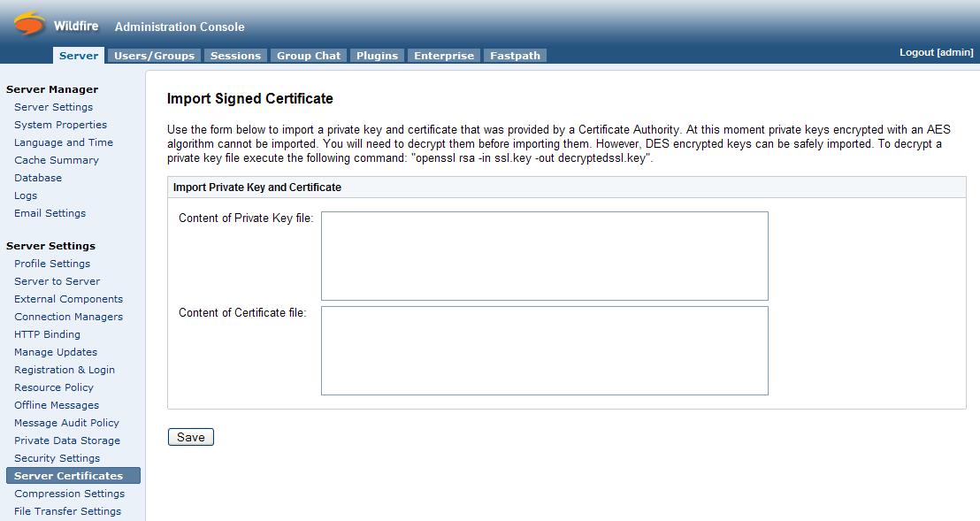980x521 pixels.
Task: Open External Components settings
Action: pos(69,299)
